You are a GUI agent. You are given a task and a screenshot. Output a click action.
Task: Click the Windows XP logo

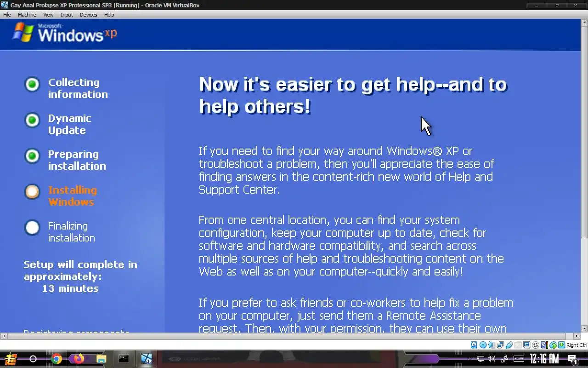(65, 33)
